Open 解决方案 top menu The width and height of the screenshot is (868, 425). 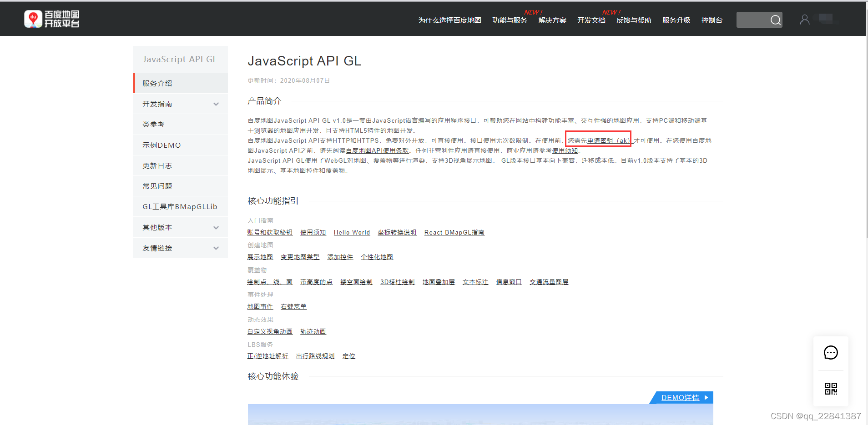(x=552, y=20)
